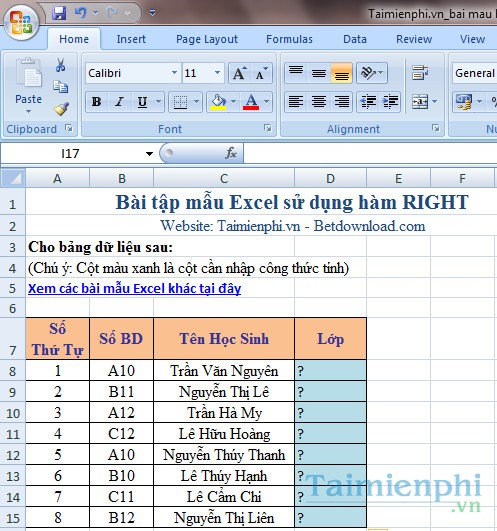Select row 7 header

tap(13, 339)
